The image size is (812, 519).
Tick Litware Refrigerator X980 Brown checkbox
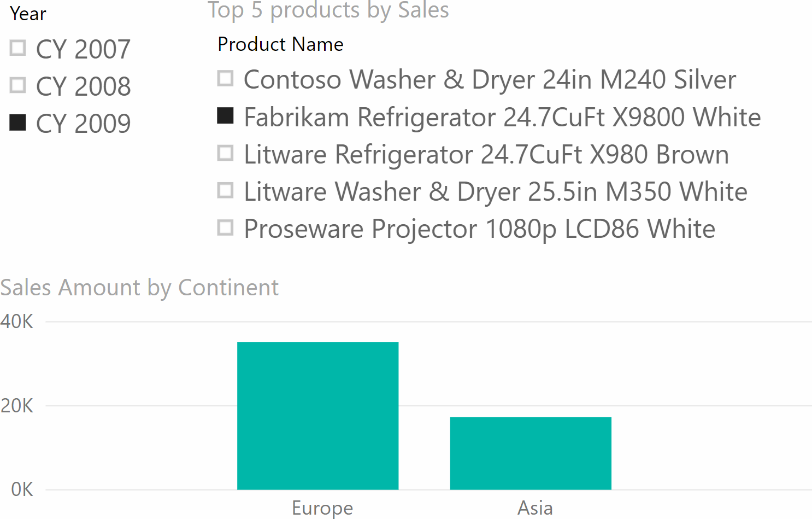tap(225, 153)
